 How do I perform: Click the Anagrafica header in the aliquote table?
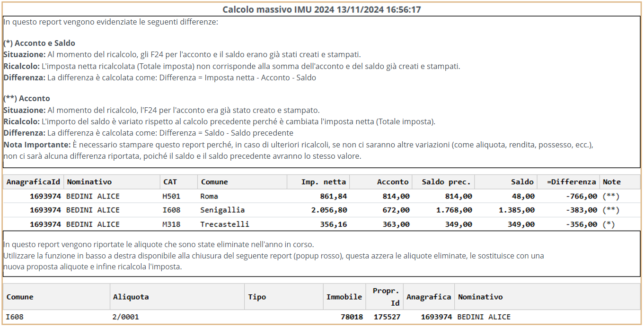click(x=429, y=297)
